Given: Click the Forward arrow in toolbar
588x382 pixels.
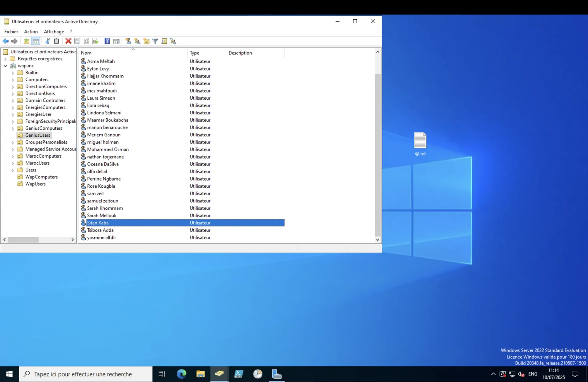Looking at the screenshot, I should pos(14,41).
